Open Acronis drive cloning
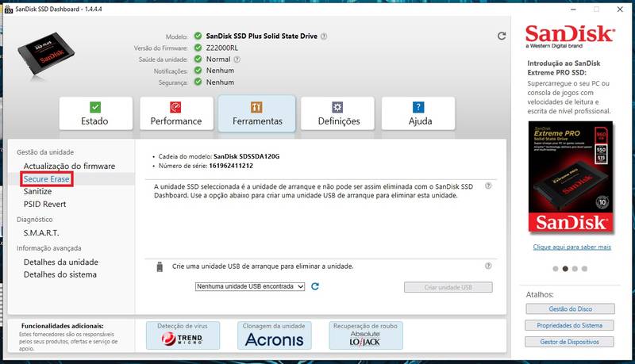The image size is (635, 364). pyautogui.click(x=274, y=335)
